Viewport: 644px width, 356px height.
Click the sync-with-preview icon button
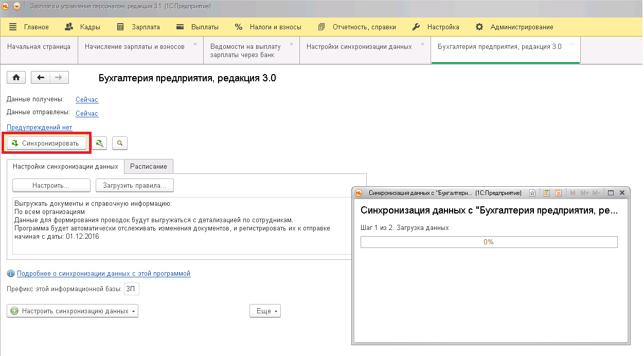pos(100,143)
